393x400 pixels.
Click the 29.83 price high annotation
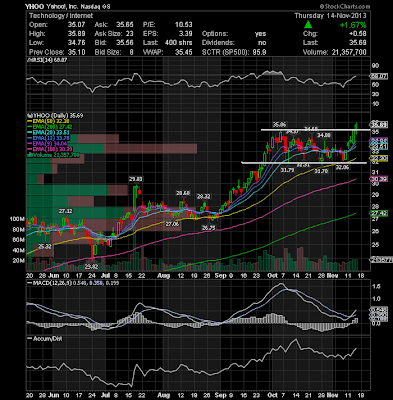(x=136, y=179)
